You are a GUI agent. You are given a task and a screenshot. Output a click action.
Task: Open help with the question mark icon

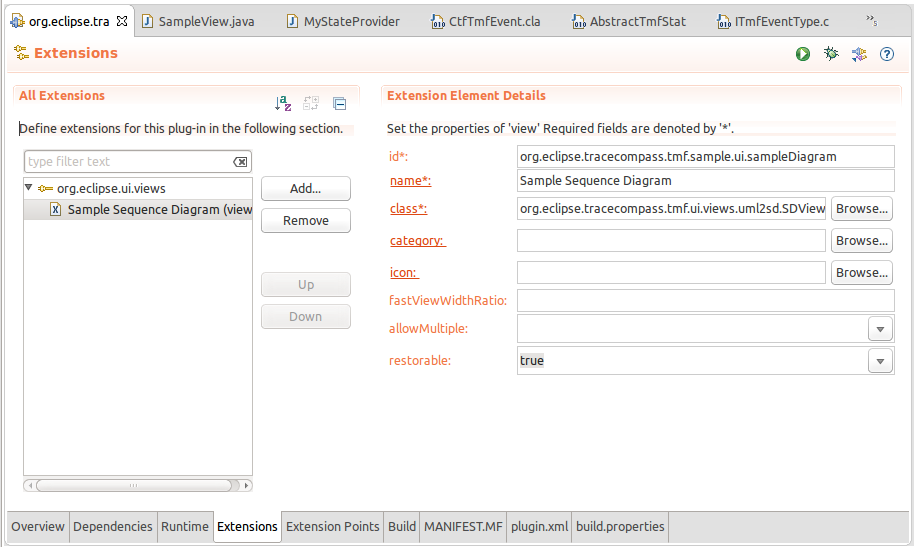point(886,54)
